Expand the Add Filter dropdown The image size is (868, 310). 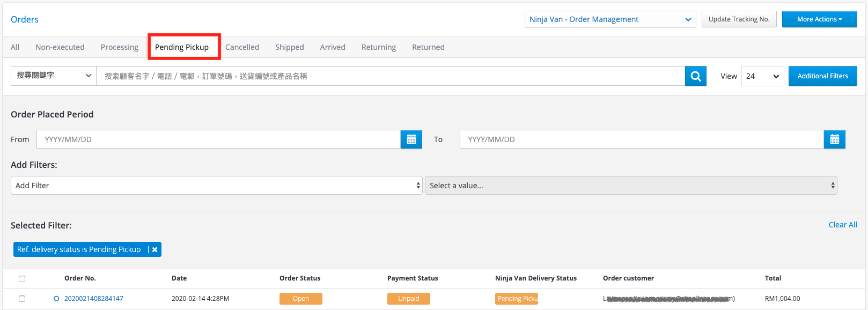217,186
